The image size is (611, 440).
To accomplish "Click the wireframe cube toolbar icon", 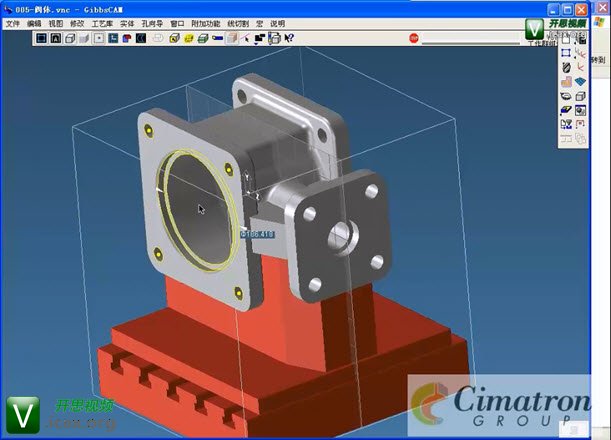I will point(71,38).
